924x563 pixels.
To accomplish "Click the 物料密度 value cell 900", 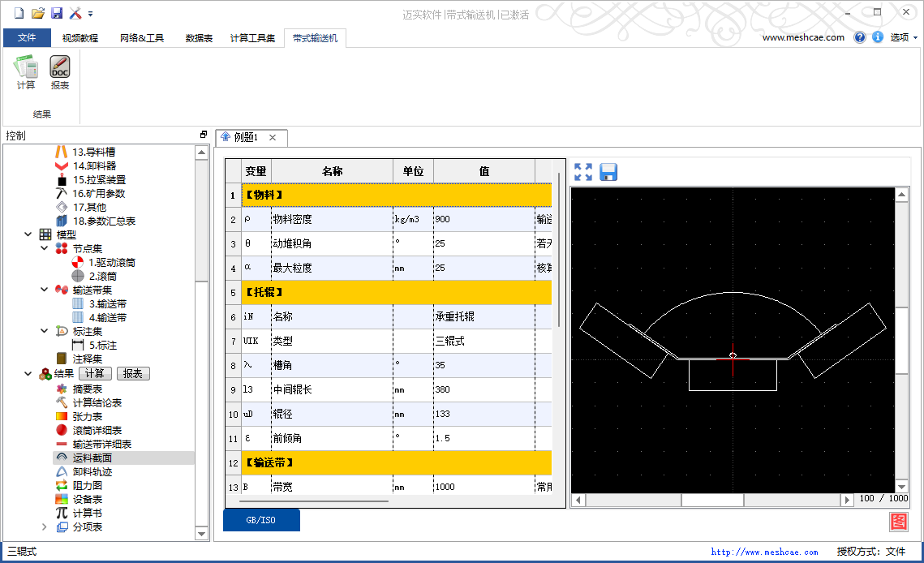I will 483,219.
